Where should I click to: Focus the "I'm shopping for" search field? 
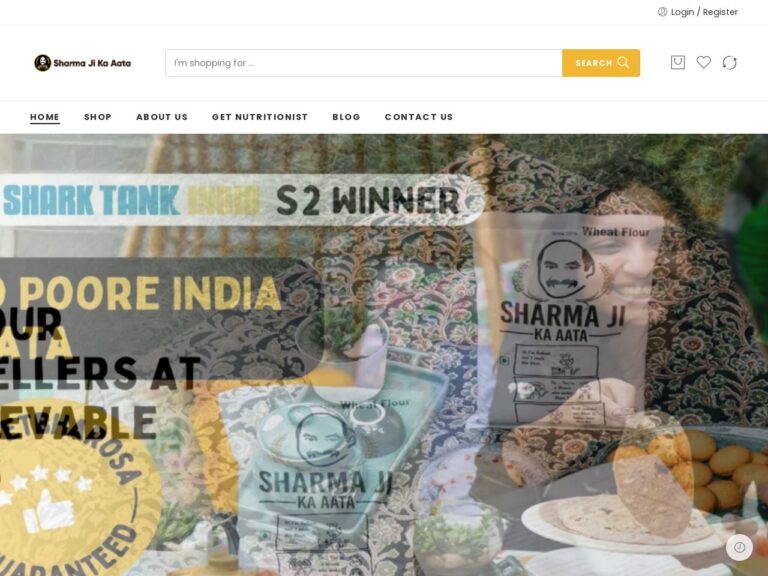point(364,63)
